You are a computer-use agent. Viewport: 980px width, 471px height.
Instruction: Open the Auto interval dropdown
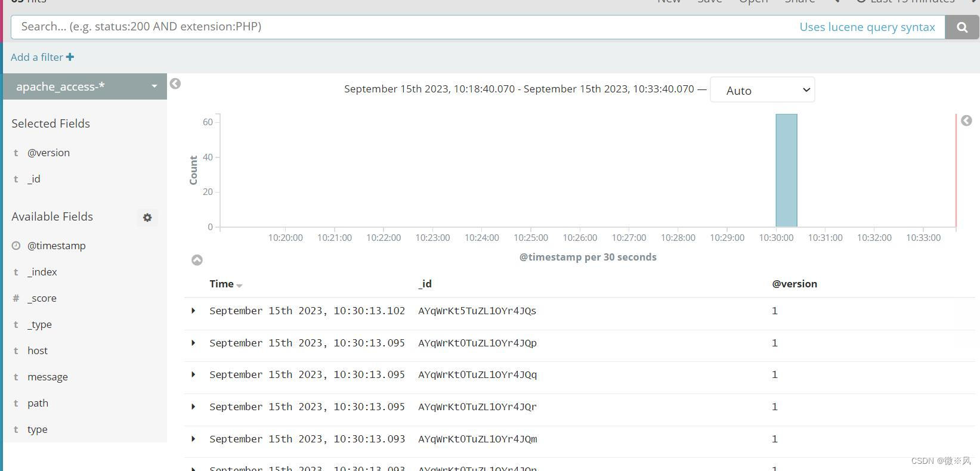click(x=762, y=90)
